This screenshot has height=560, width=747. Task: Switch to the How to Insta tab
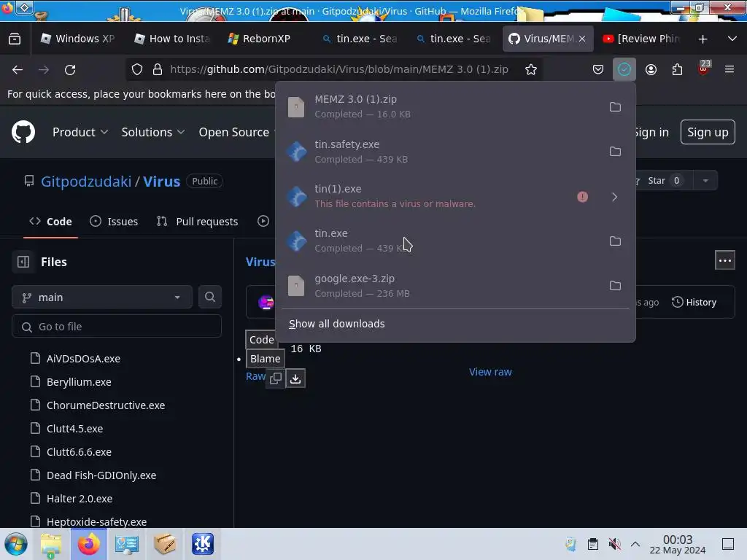pyautogui.click(x=172, y=39)
